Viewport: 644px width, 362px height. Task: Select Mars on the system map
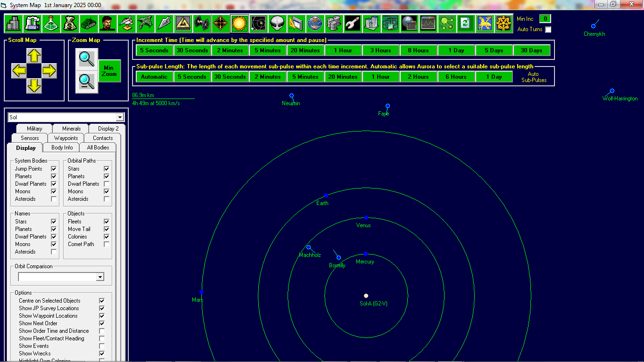(201, 292)
